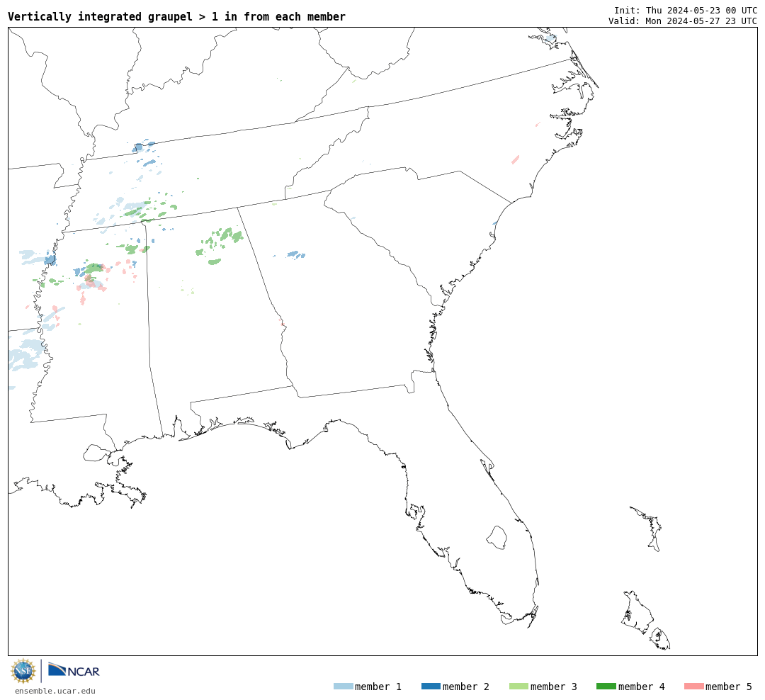This screenshot has width=765, height=700.
Task: Select the 'member 5' legend label
Action: [729, 687]
